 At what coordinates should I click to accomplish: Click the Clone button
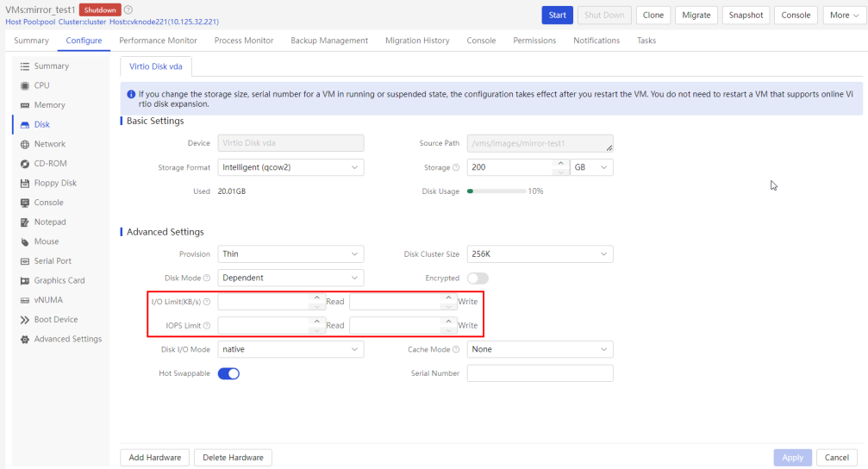tap(653, 15)
